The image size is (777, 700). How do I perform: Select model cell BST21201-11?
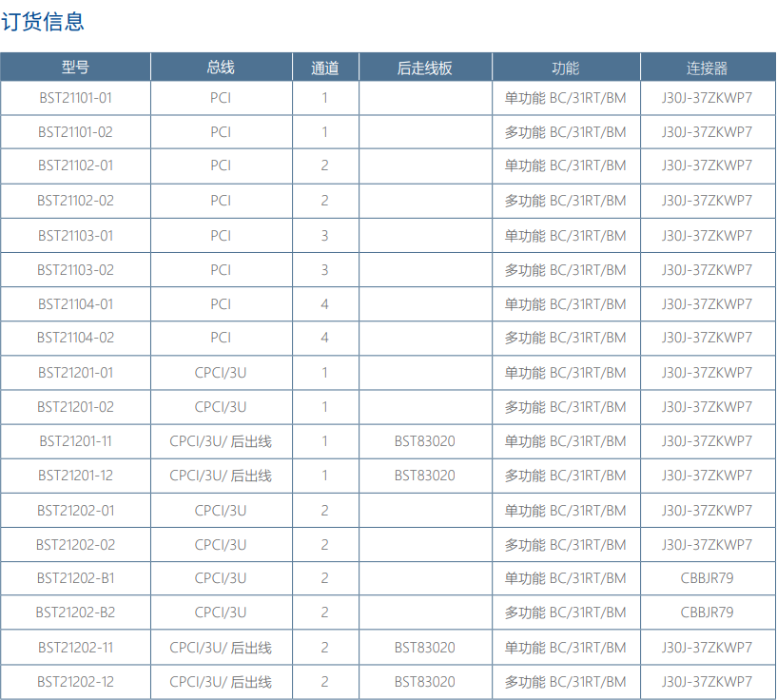(x=75, y=441)
